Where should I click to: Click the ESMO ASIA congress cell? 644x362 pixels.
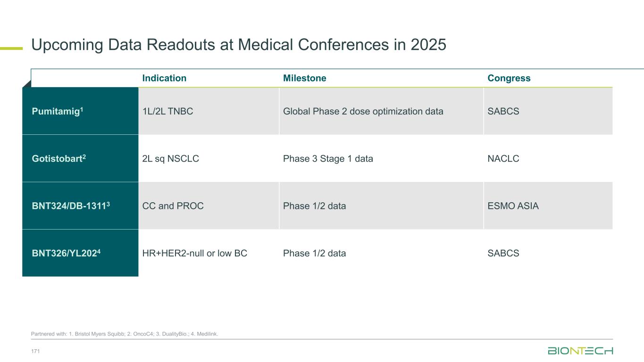pyautogui.click(x=513, y=206)
